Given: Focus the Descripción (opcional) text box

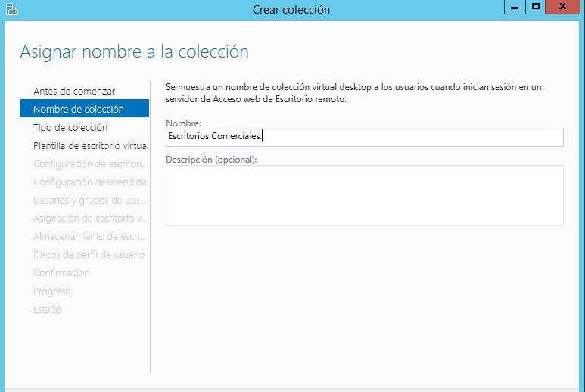Looking at the screenshot, I should pos(364,194).
